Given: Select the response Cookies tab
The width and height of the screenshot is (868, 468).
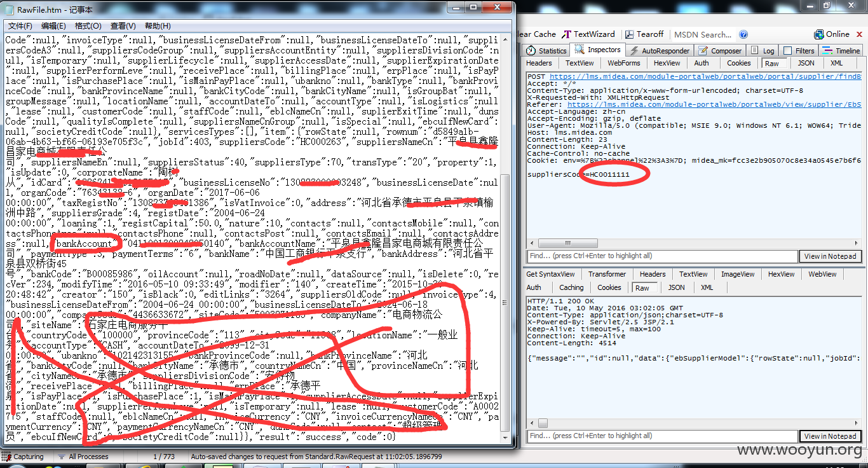Looking at the screenshot, I should (x=609, y=287).
